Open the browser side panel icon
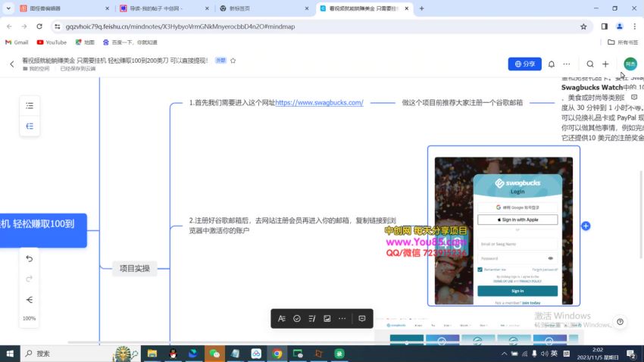 (x=604, y=27)
